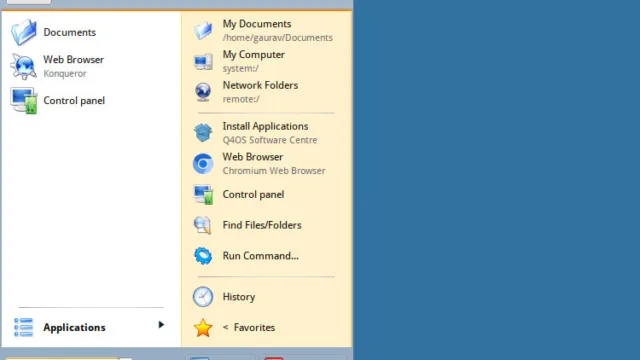The height and width of the screenshot is (360, 640).
Task: Click "Control panel" label in left pane
Action: tap(74, 101)
